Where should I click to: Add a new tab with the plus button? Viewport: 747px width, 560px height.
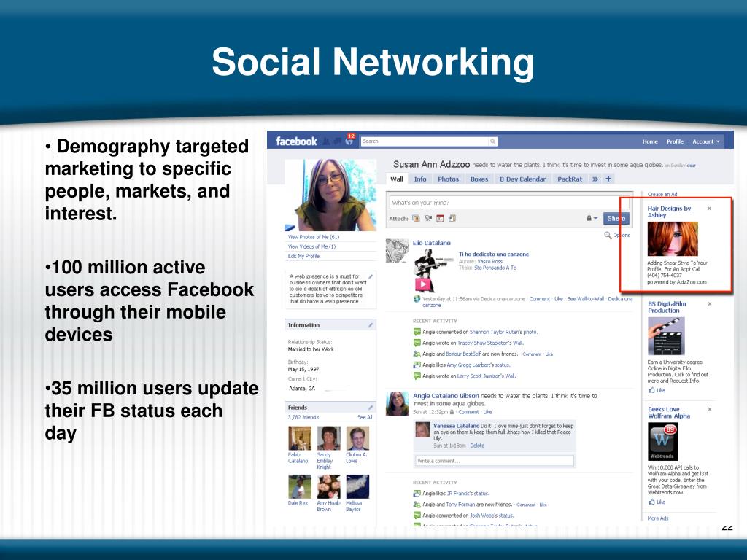click(x=608, y=179)
